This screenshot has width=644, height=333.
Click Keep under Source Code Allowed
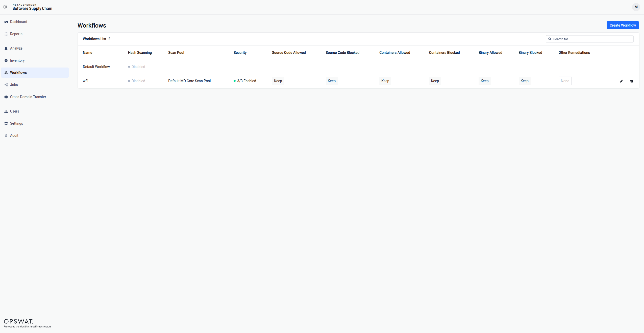click(278, 81)
